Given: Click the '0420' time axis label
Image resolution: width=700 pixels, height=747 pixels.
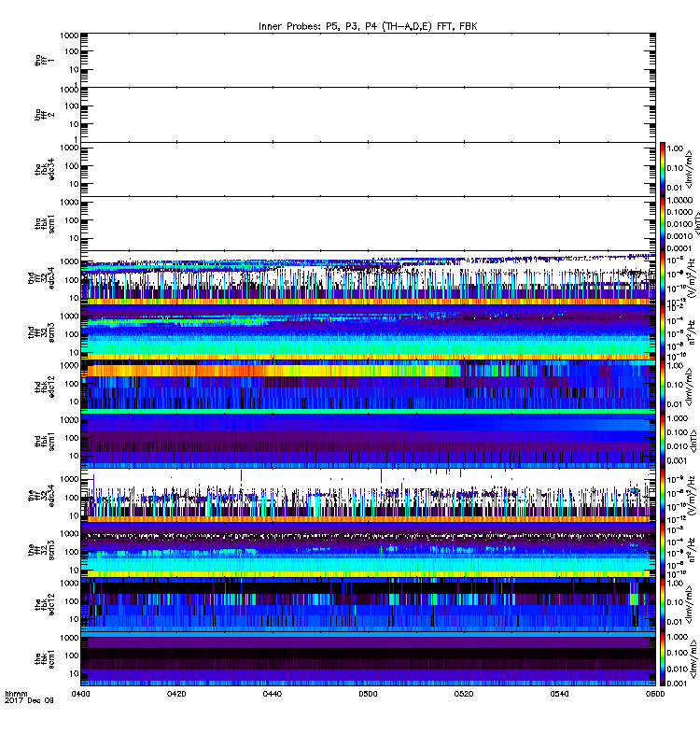Looking at the screenshot, I should point(176,694).
